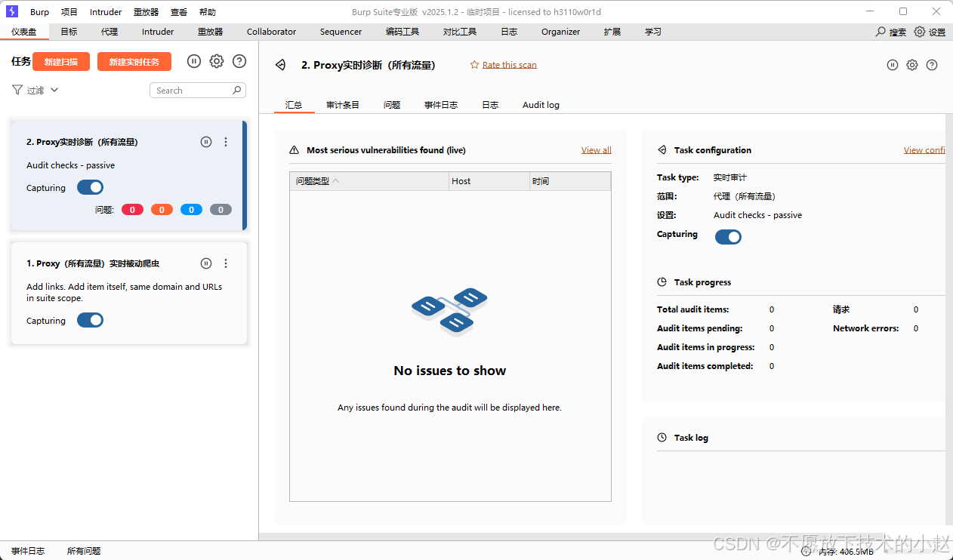Click the blue low severity issue count badge

click(x=191, y=210)
